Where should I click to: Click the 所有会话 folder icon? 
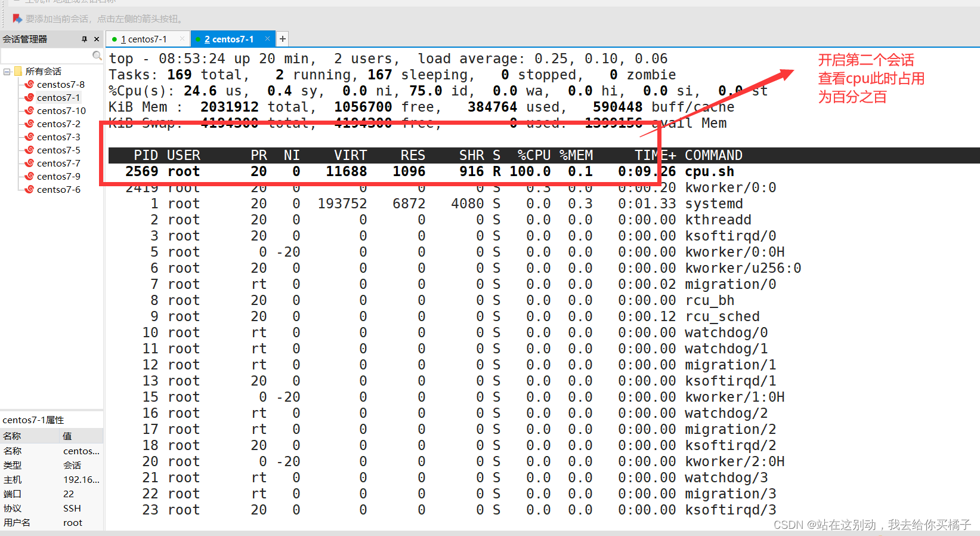coord(18,71)
